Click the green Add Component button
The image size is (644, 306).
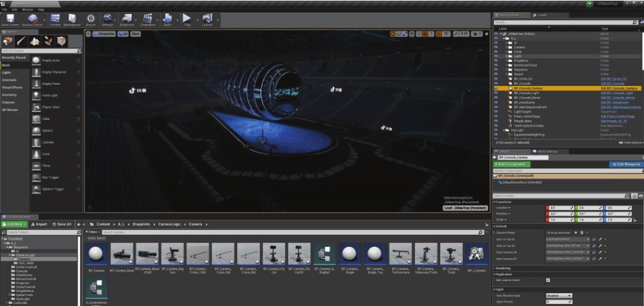[512, 164]
